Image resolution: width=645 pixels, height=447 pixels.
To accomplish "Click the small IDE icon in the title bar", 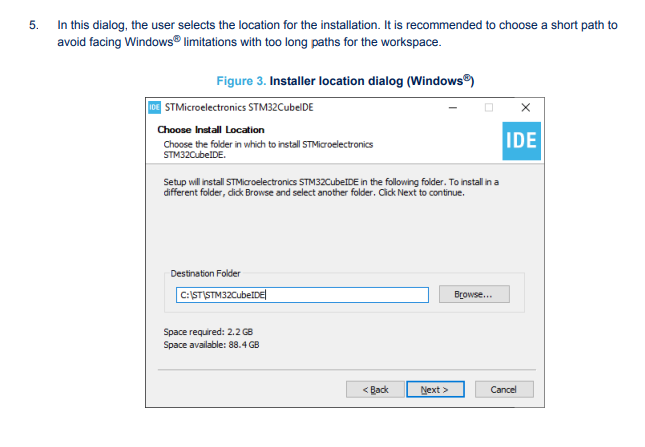I will point(154,107).
